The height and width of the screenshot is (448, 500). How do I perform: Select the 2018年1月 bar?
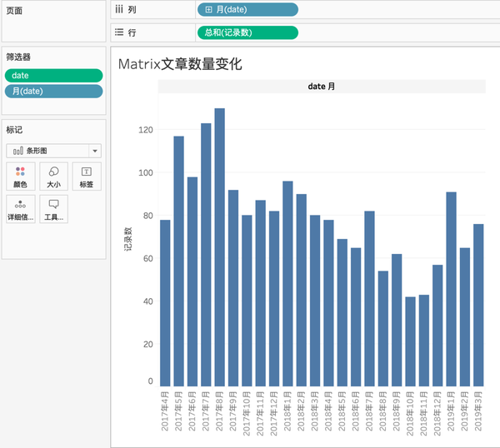tap(288, 284)
